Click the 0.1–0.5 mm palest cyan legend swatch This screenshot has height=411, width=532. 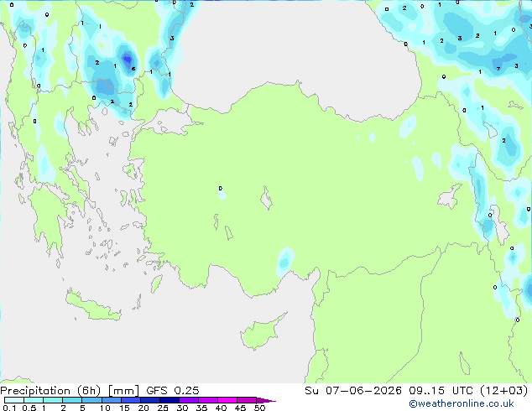[14, 400]
